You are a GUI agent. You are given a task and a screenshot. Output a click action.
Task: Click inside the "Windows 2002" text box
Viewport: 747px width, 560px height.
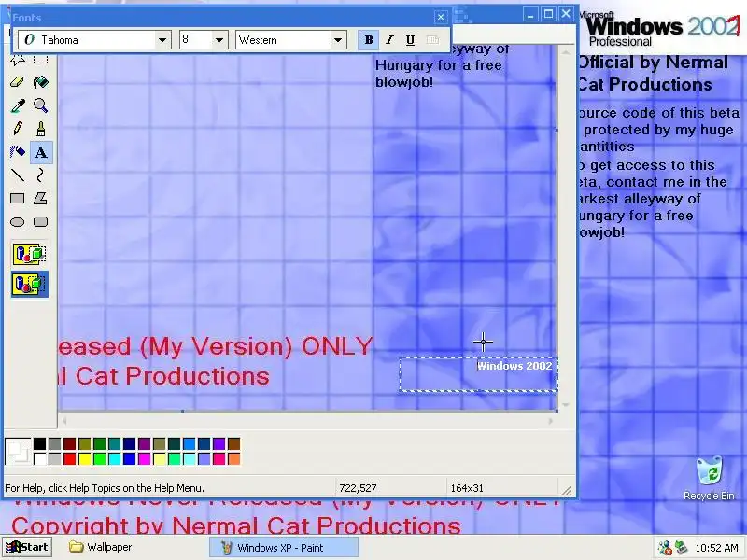(478, 375)
